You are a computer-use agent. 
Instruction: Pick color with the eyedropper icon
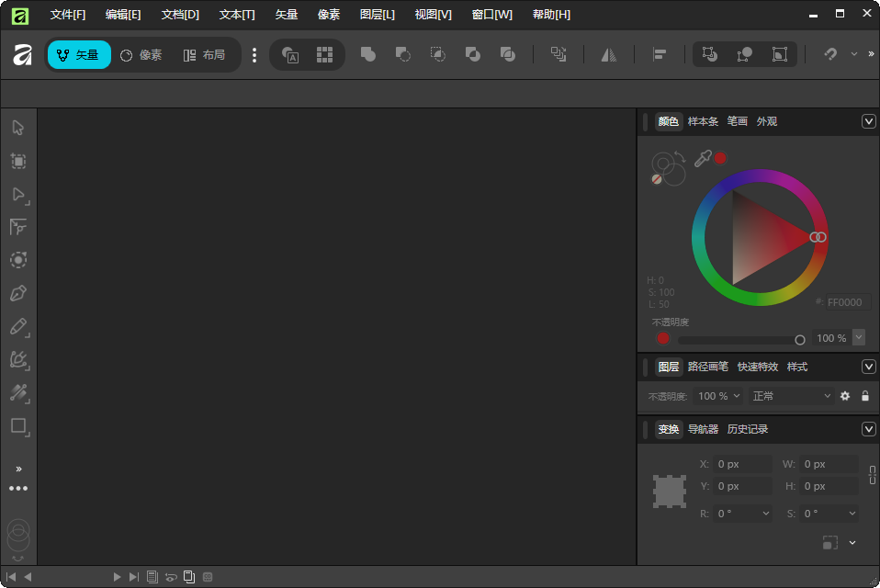[x=703, y=159]
